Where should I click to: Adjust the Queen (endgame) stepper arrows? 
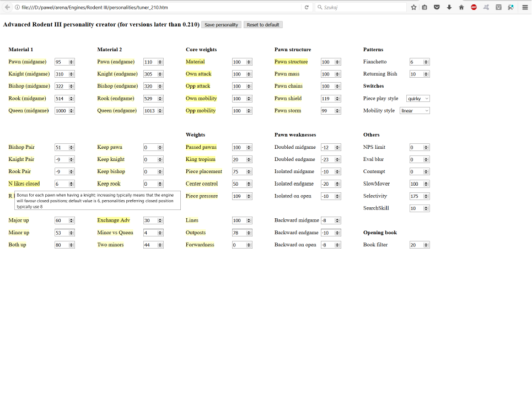(x=160, y=111)
